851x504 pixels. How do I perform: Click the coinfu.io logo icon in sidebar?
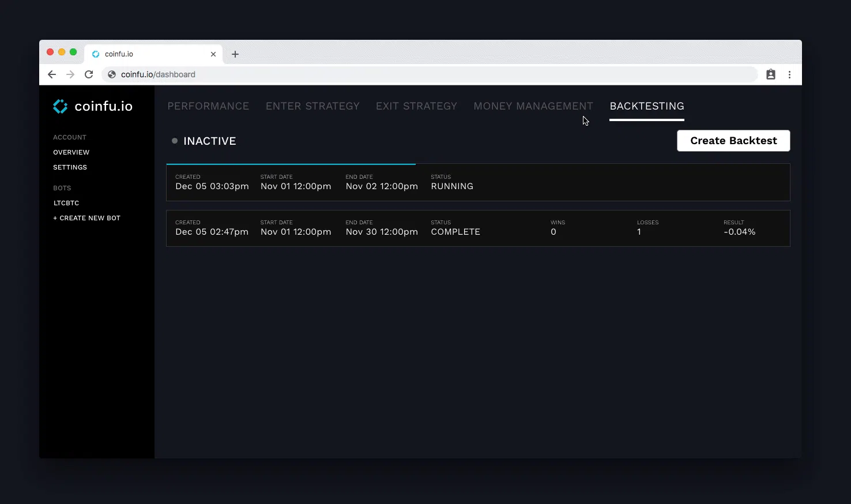[61, 106]
